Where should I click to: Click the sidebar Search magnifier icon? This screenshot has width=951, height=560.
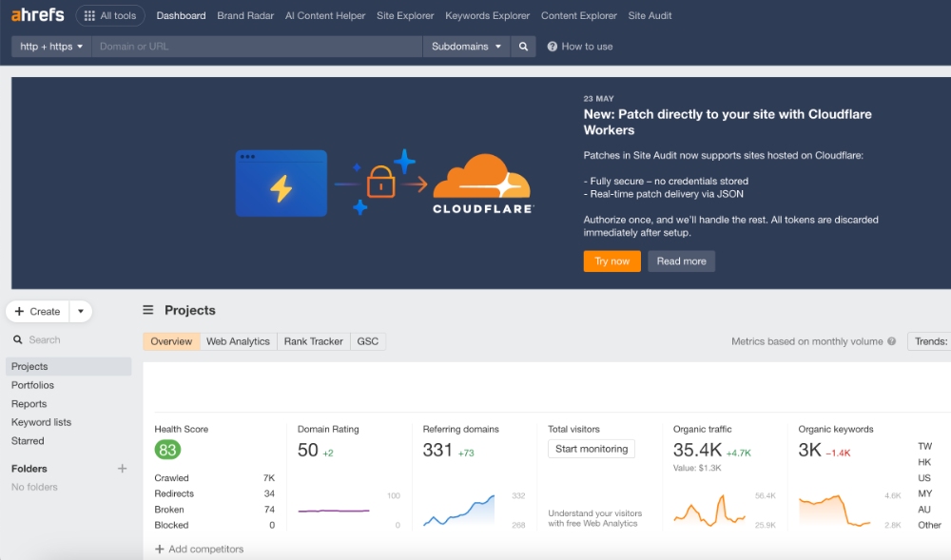(x=17, y=340)
